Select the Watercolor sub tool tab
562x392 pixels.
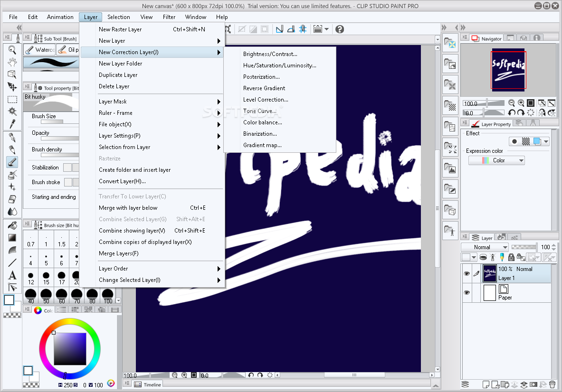(40, 50)
